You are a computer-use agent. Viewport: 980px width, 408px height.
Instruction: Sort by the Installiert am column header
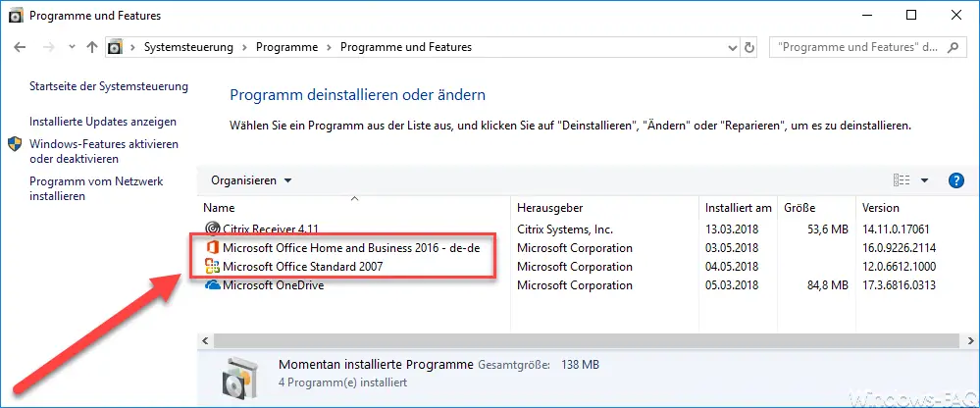(738, 208)
